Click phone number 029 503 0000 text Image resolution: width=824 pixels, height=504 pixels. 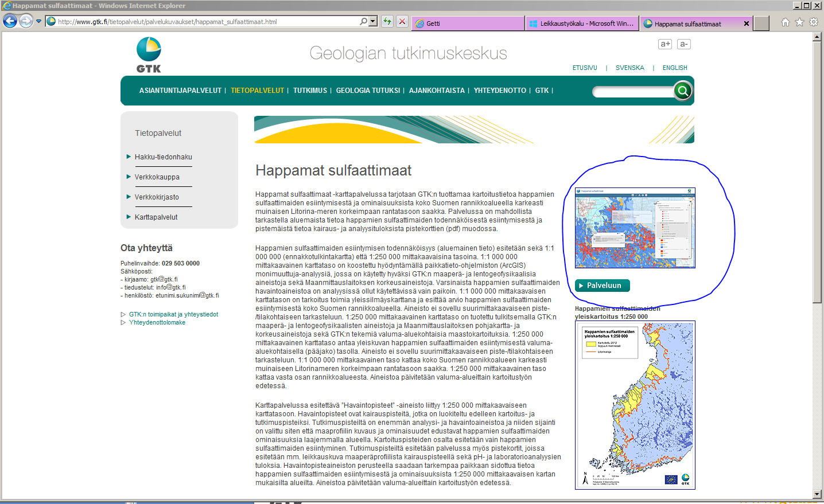181,263
